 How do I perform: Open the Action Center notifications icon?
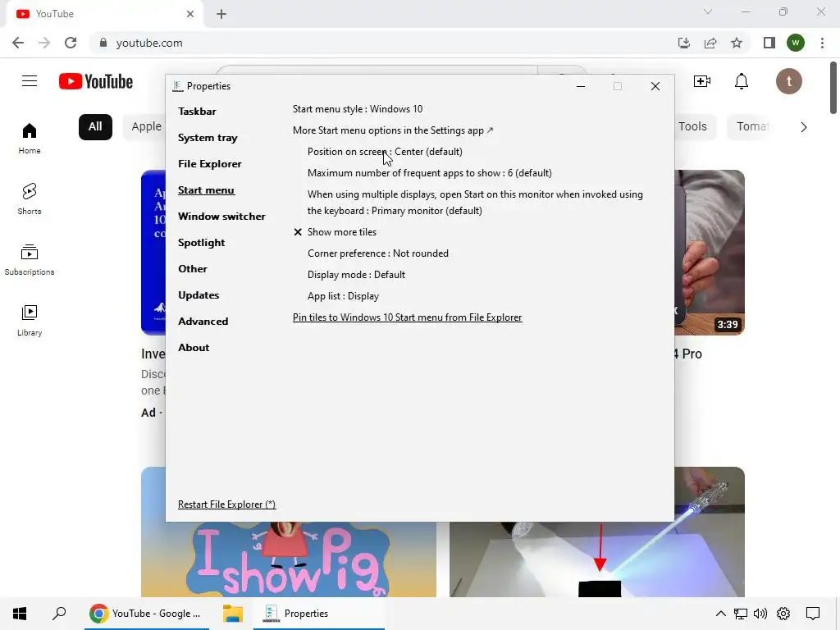[x=813, y=614]
